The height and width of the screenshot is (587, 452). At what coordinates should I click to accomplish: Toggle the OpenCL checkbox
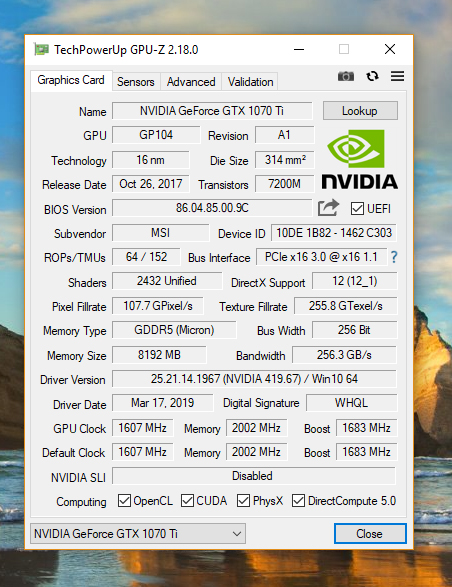click(124, 501)
